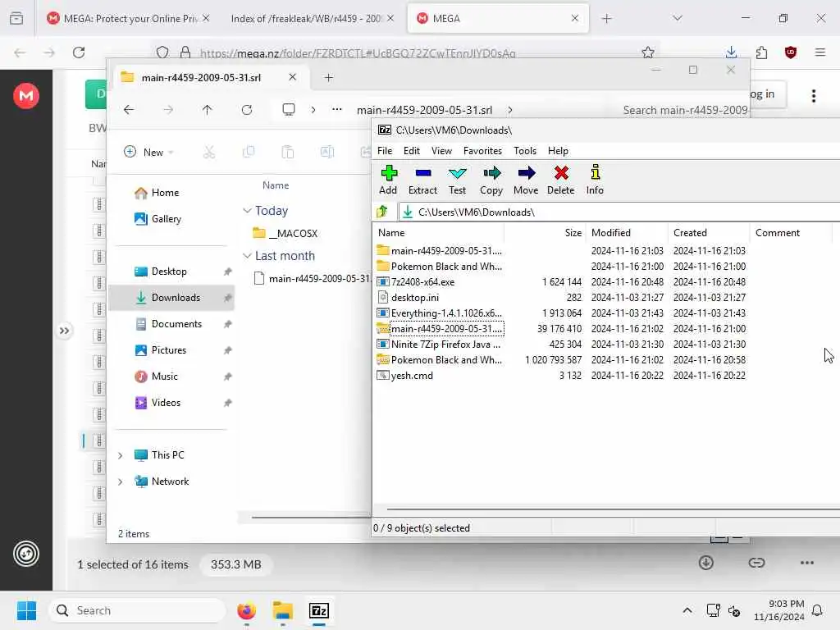
Task: Click the 7-Zip address path field
Action: tap(619, 212)
